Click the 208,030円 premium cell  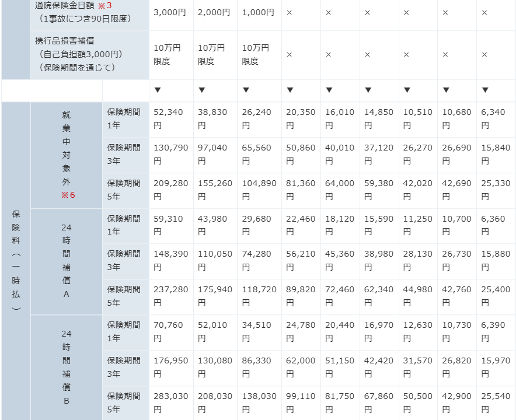pyautogui.click(x=215, y=403)
